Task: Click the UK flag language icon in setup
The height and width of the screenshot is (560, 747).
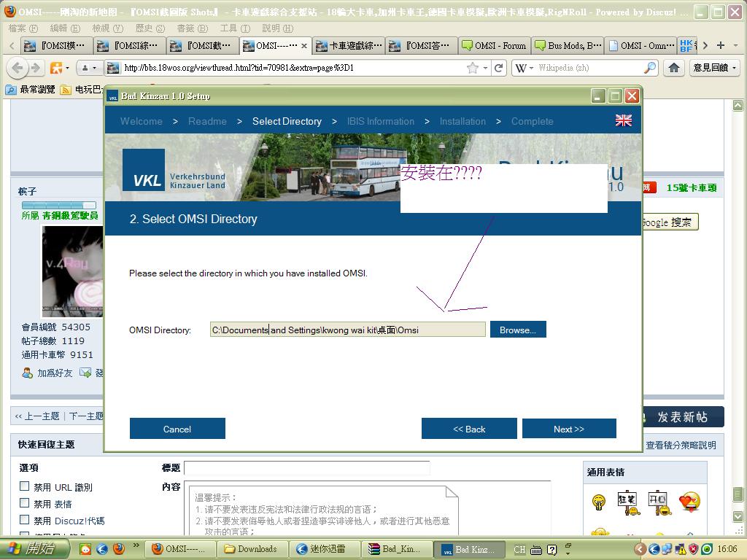Action: coord(623,120)
